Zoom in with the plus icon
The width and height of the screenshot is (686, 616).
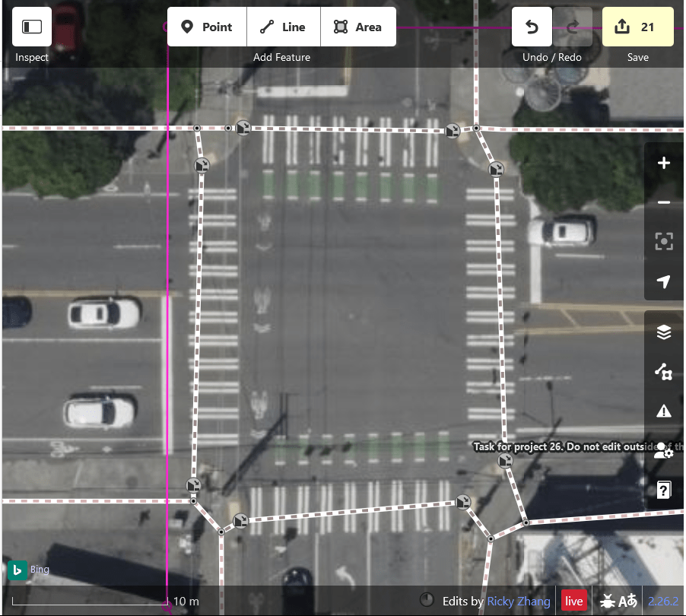coord(664,163)
